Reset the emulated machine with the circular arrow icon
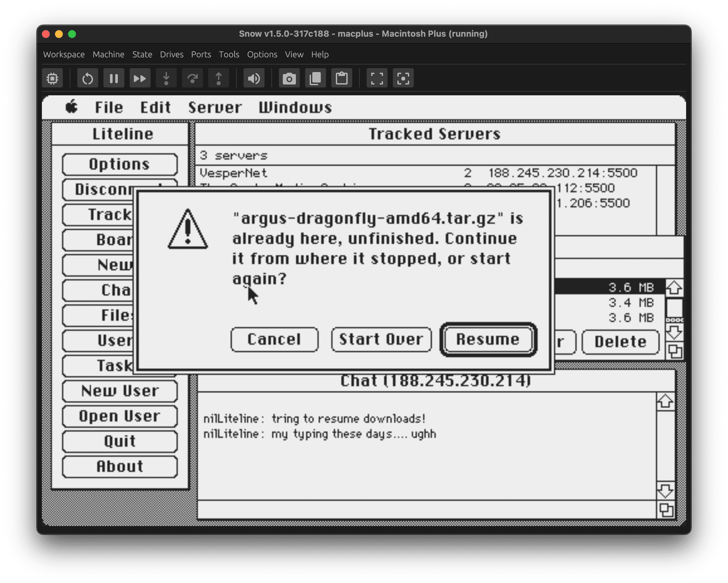This screenshot has width=728, height=583. pos(87,78)
